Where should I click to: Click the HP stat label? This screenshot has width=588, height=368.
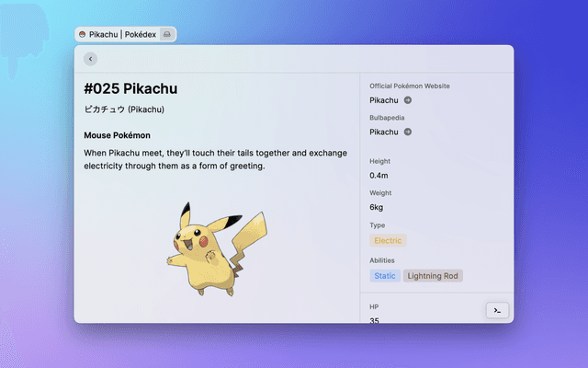point(374,306)
